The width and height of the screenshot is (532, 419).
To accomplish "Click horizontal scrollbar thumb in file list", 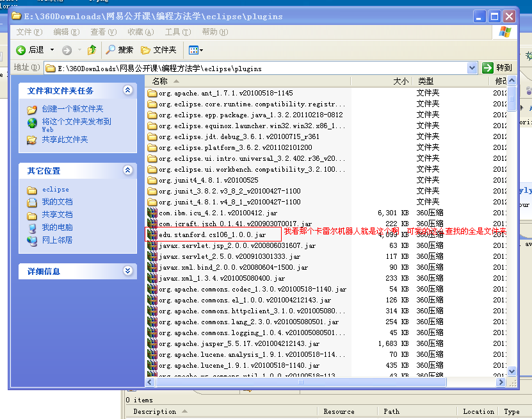I will (x=301, y=382).
